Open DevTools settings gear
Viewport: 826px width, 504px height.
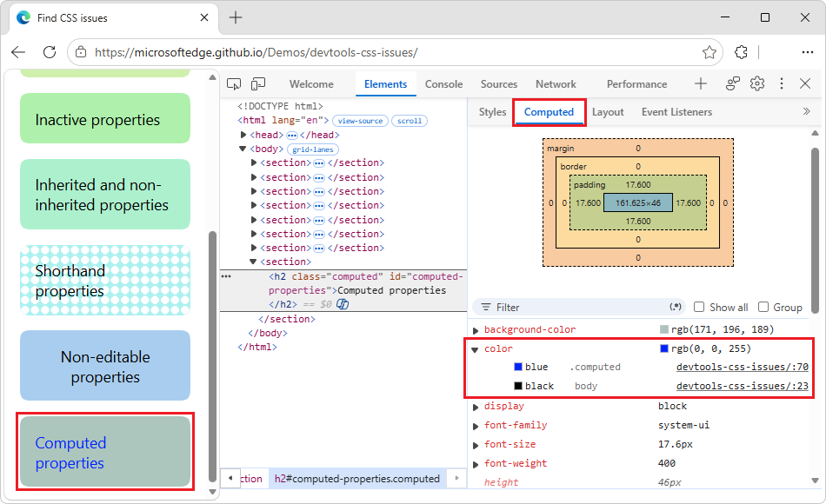[757, 83]
